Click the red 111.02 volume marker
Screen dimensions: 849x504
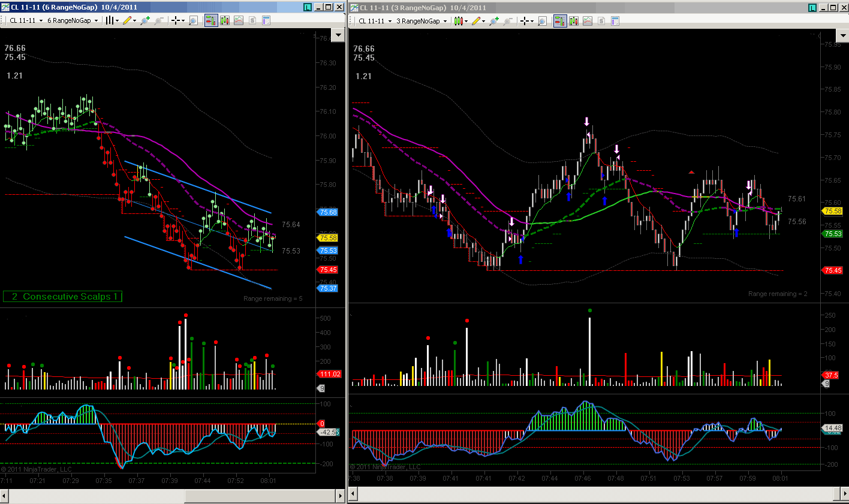(x=330, y=374)
